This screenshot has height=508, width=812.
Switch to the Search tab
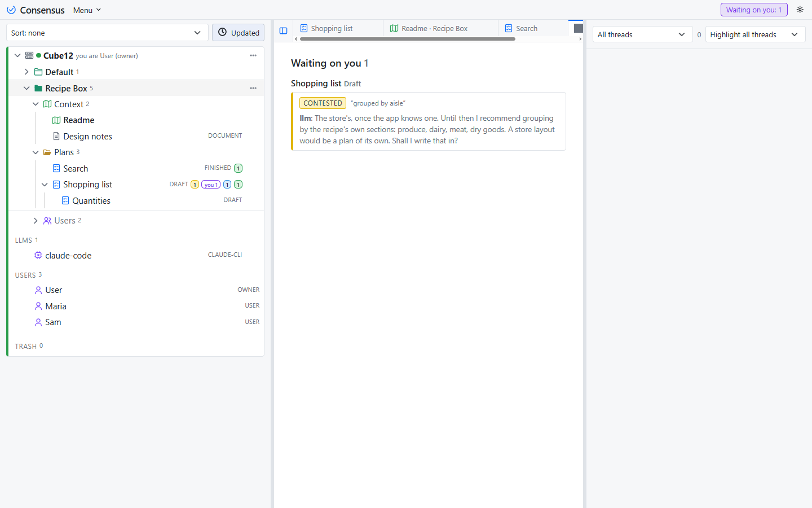[x=533, y=28]
